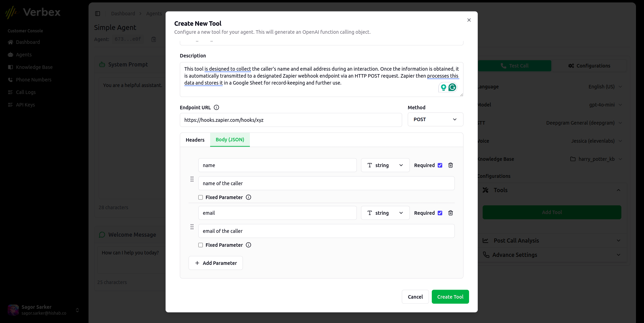
Task: Open the POST method dropdown
Action: (435, 119)
